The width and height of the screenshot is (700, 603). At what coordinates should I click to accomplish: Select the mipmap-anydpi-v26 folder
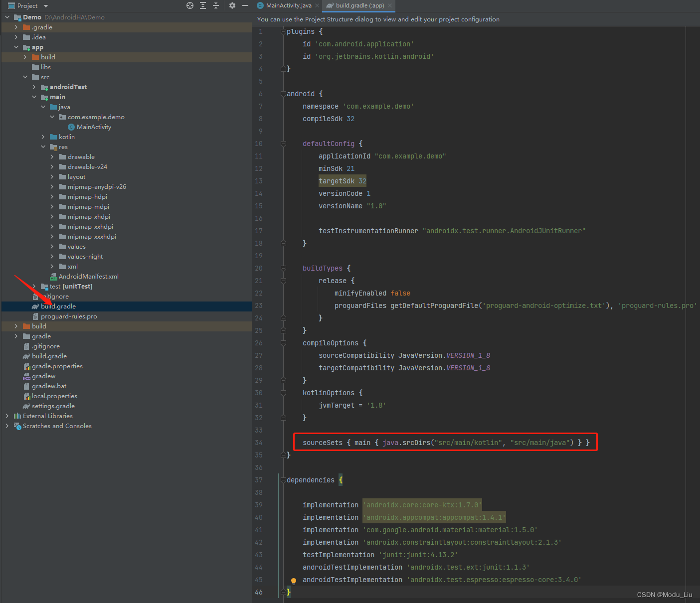coord(97,187)
